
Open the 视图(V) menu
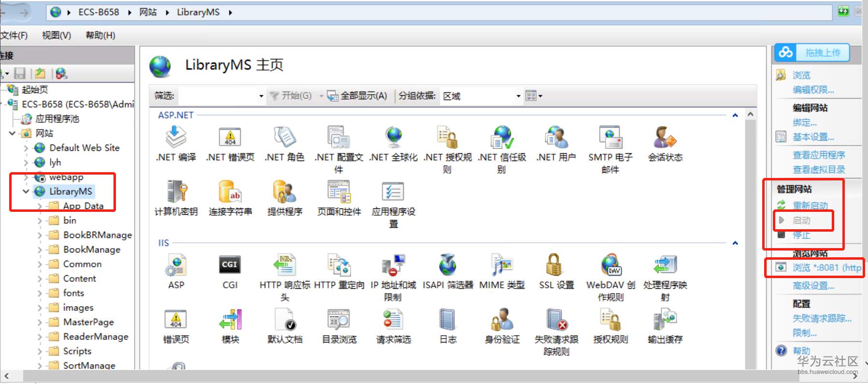tap(57, 35)
